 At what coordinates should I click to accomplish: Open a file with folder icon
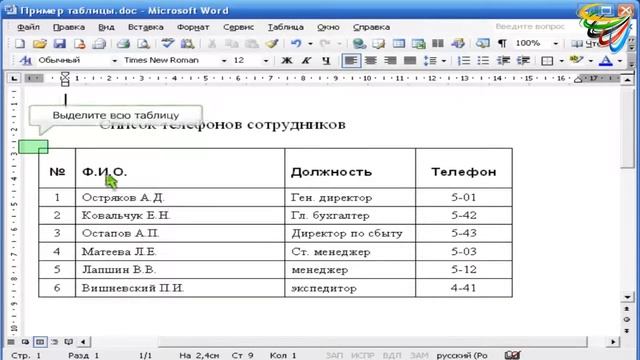[40, 43]
